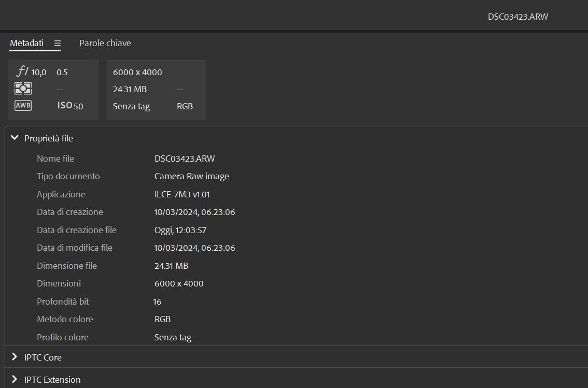Collapse the Proprietà file section
The height and width of the screenshot is (388, 588).
[x=15, y=138]
